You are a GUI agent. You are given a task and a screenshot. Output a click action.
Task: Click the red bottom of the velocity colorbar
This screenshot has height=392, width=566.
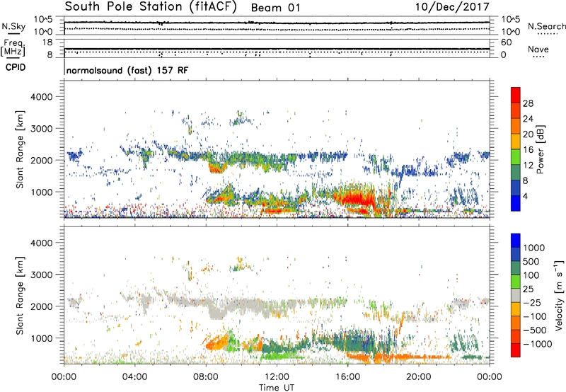coord(516,350)
